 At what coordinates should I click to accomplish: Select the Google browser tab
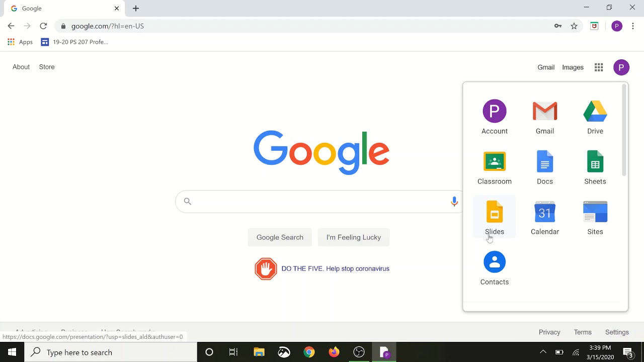click(x=63, y=9)
